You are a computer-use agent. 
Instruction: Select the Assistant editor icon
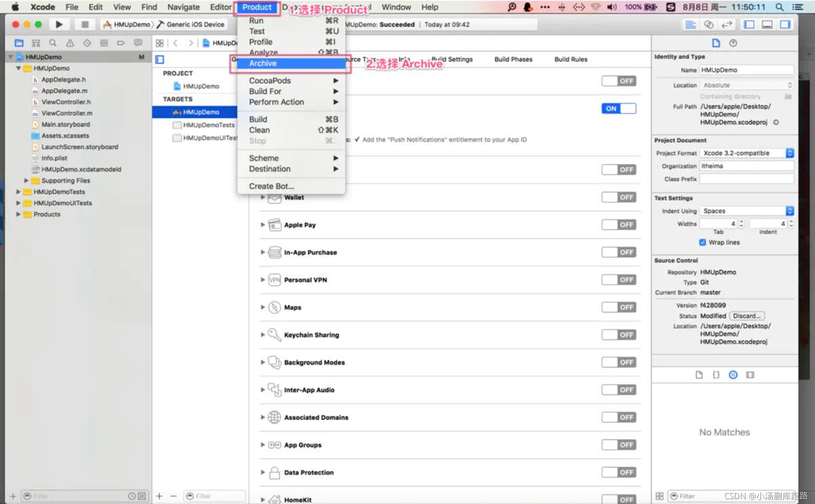tap(709, 24)
